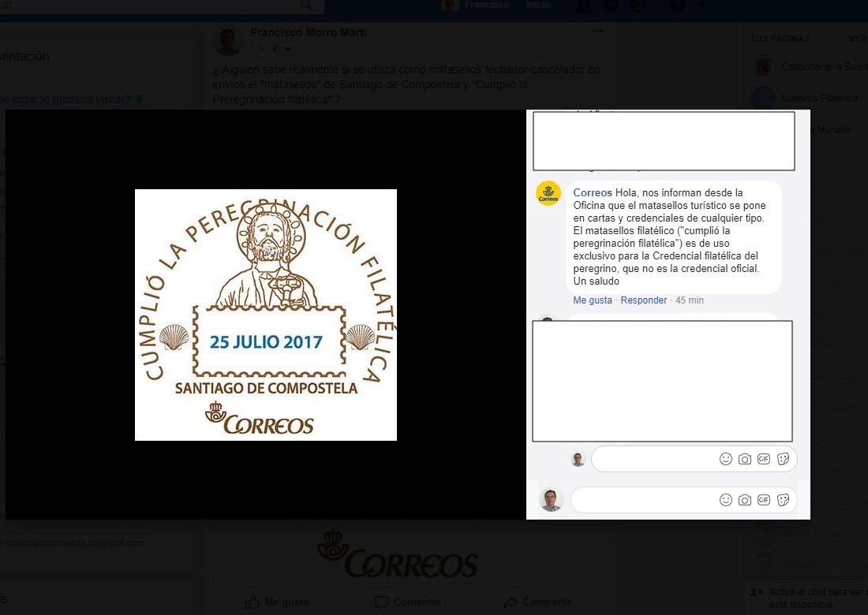Viewport: 868px width, 615px height.
Task: Click Compartir on the background post
Action: point(537,602)
